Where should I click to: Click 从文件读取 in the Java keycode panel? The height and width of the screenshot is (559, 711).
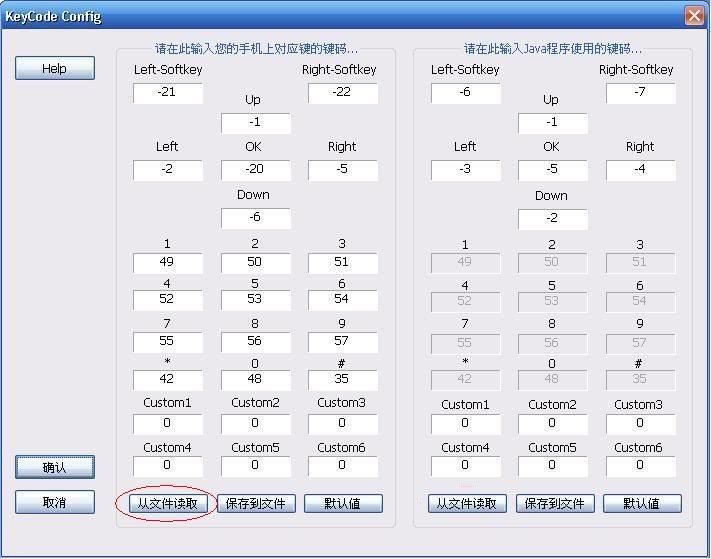tap(467, 503)
